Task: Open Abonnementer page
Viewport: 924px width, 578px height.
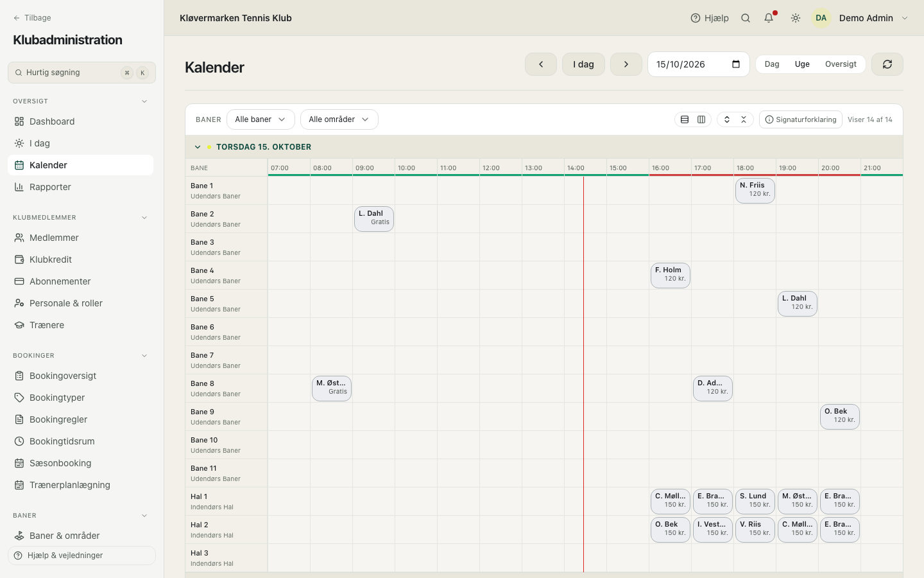Action: tap(80, 281)
